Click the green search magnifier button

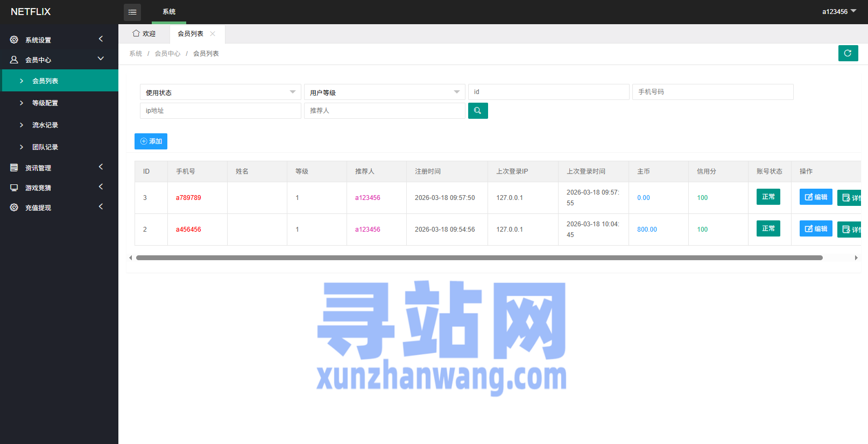click(478, 111)
